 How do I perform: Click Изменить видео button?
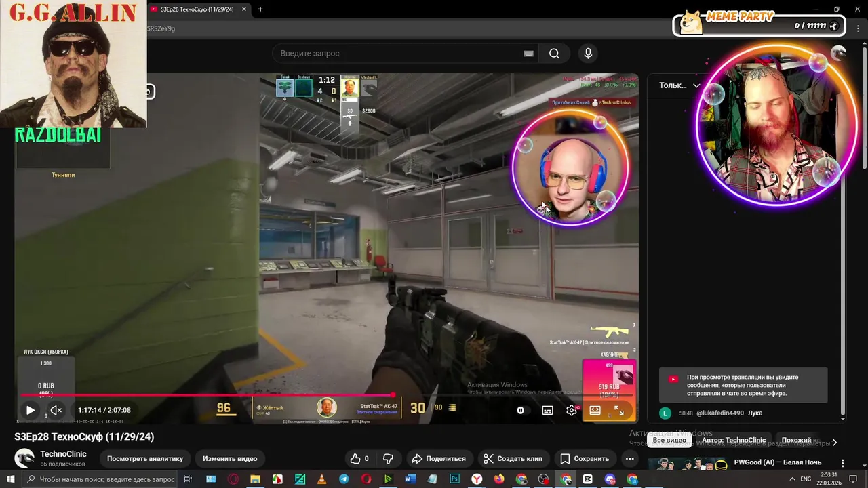[x=230, y=459]
